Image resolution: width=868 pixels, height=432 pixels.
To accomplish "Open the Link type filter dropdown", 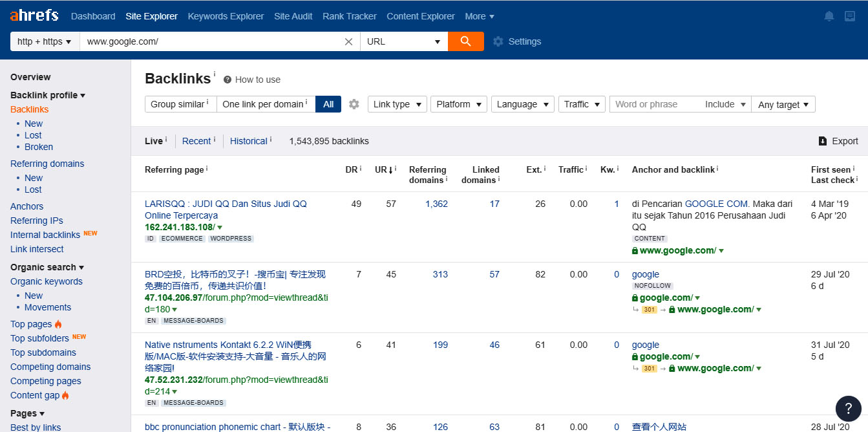I will click(397, 103).
